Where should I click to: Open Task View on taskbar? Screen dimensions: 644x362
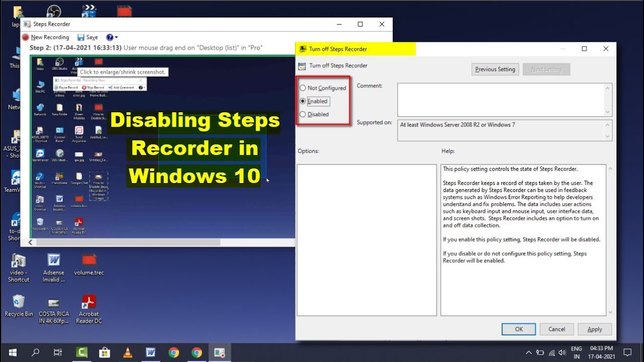tap(58, 352)
